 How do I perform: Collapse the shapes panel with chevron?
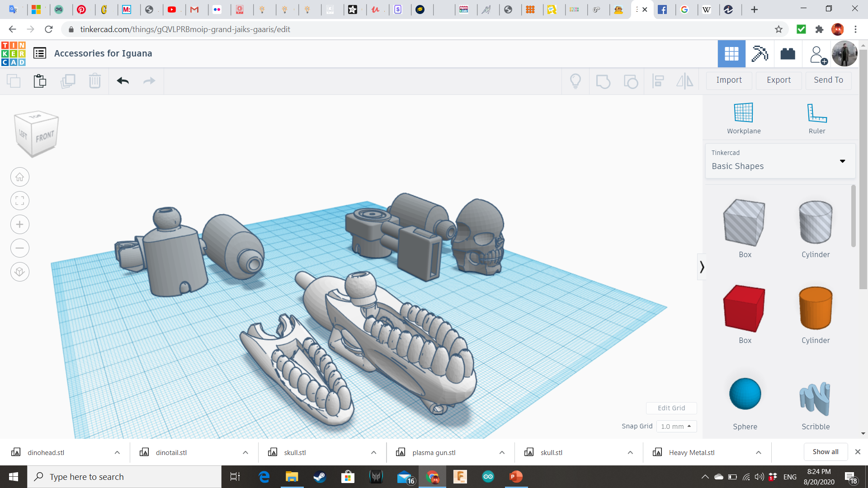(702, 267)
